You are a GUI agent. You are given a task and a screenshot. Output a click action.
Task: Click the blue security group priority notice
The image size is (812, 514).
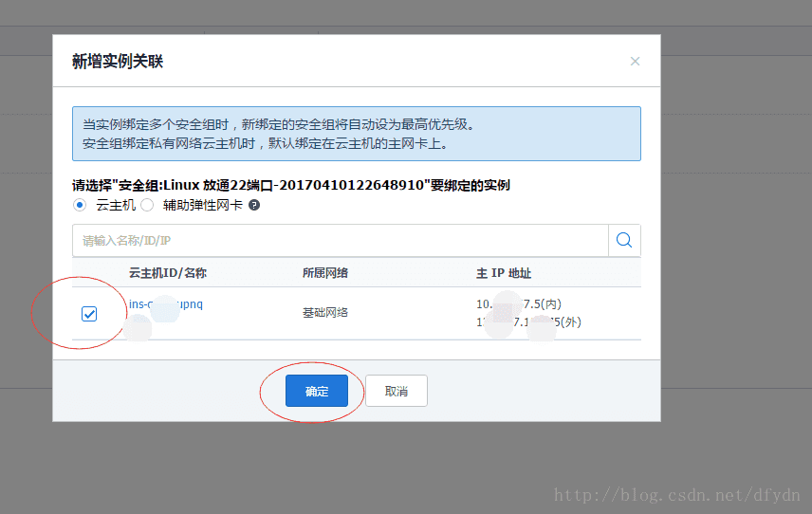coord(356,134)
